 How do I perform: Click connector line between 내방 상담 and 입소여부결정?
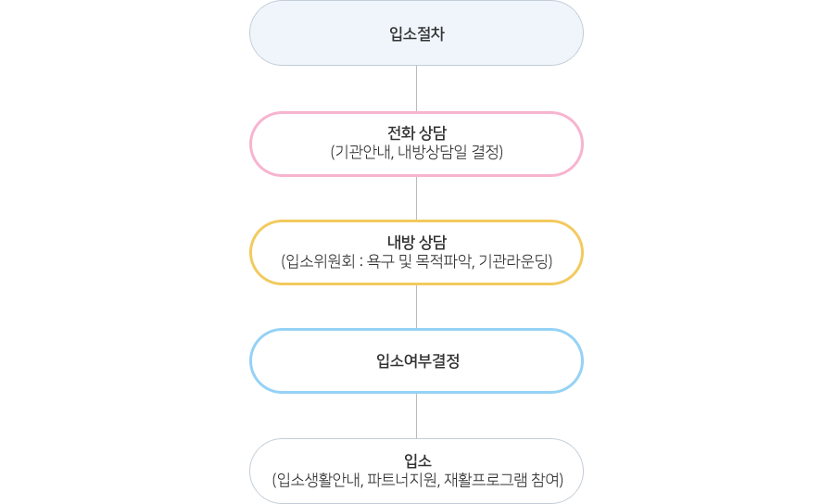(416, 307)
